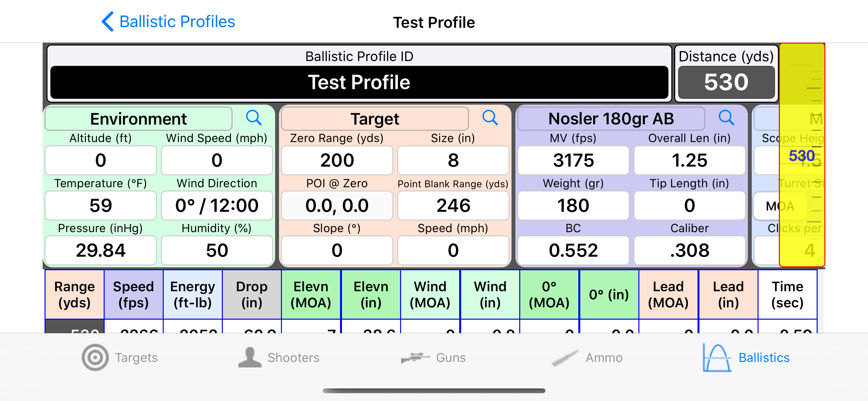Open the Wind Direction 0° / 12:00 selector
The height and width of the screenshot is (401, 868).
click(217, 206)
